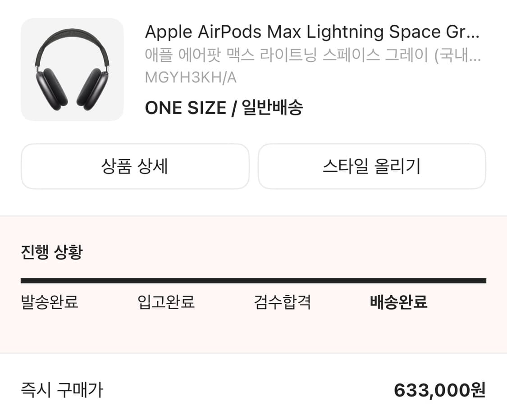Select the 입고완료 progress step

[x=166, y=302]
